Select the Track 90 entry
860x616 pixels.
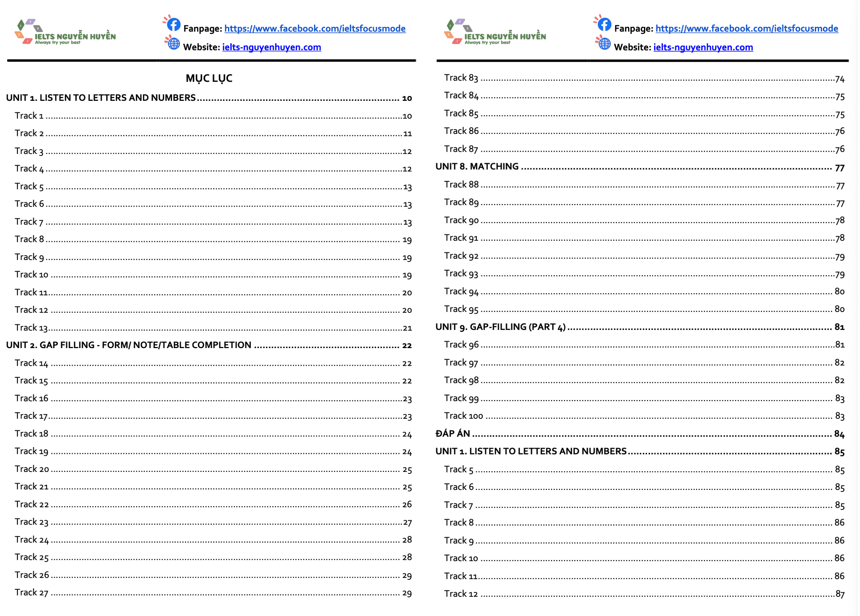(x=644, y=220)
